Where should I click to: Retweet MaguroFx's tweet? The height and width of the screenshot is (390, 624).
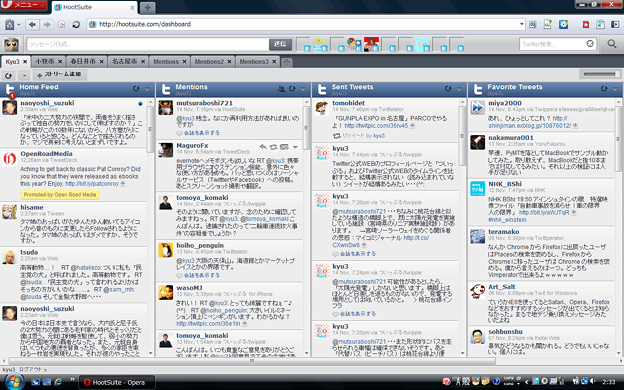(x=273, y=147)
